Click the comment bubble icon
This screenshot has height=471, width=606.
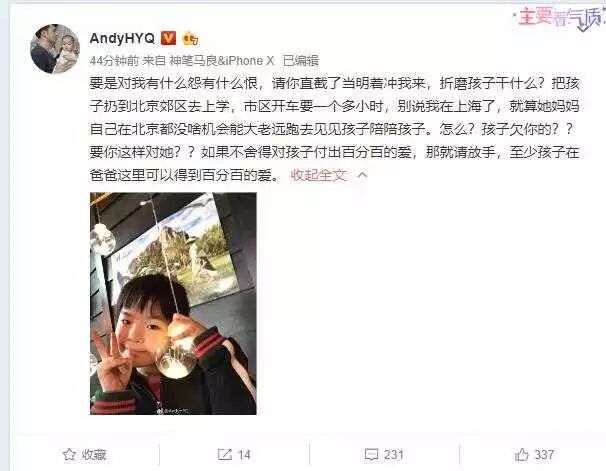[x=371, y=455]
